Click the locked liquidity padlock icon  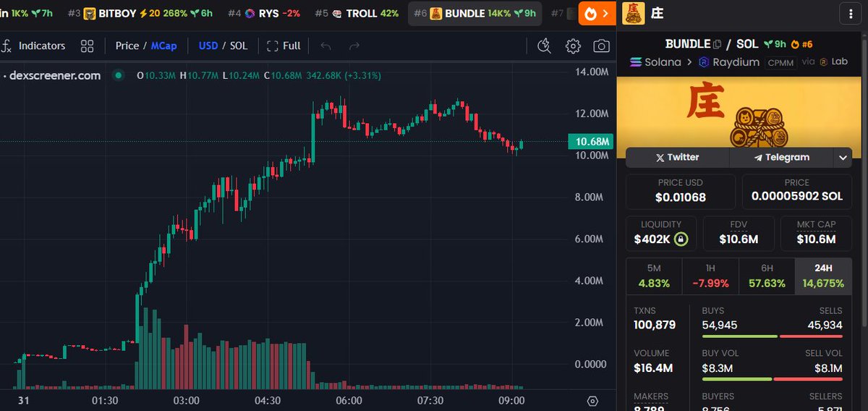(680, 240)
